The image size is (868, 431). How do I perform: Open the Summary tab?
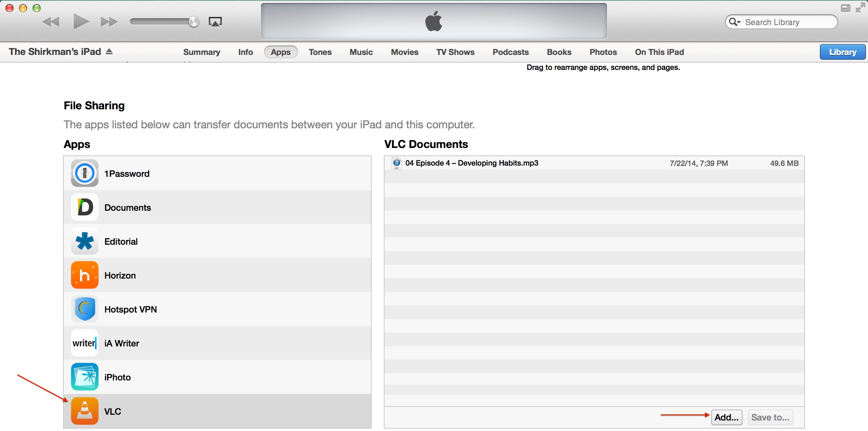tap(202, 52)
